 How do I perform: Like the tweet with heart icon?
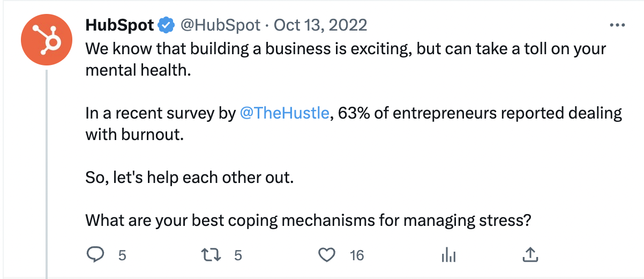(327, 255)
